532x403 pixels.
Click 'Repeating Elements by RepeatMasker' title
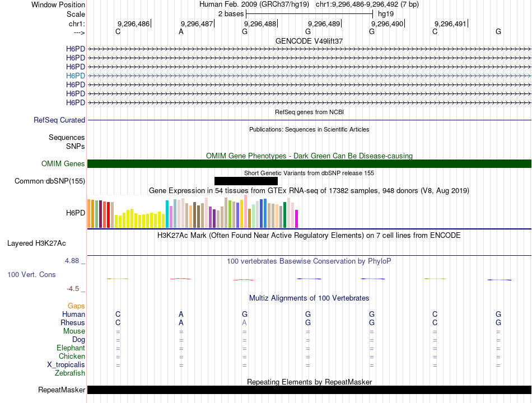[x=309, y=382]
